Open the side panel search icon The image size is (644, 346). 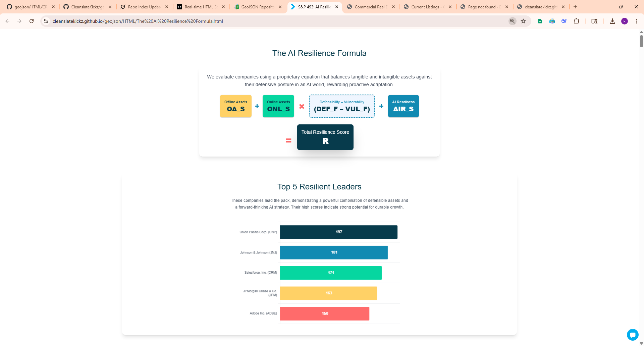pos(594,21)
